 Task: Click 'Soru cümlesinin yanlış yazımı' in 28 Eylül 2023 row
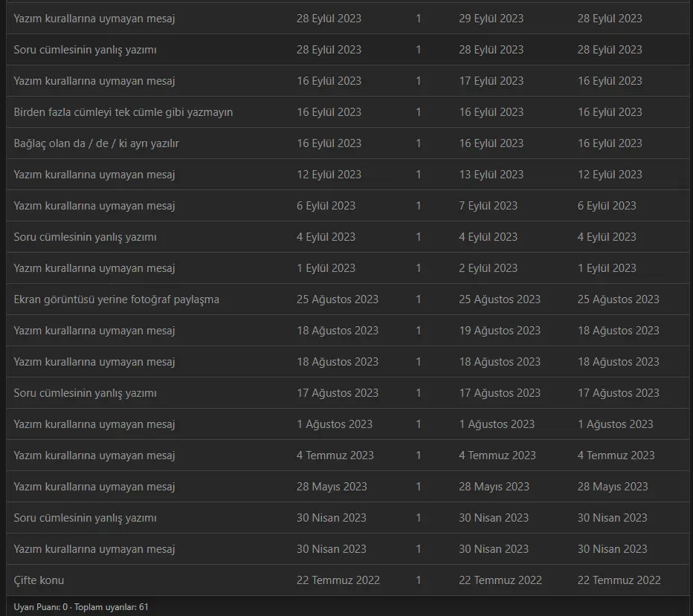[85, 50]
